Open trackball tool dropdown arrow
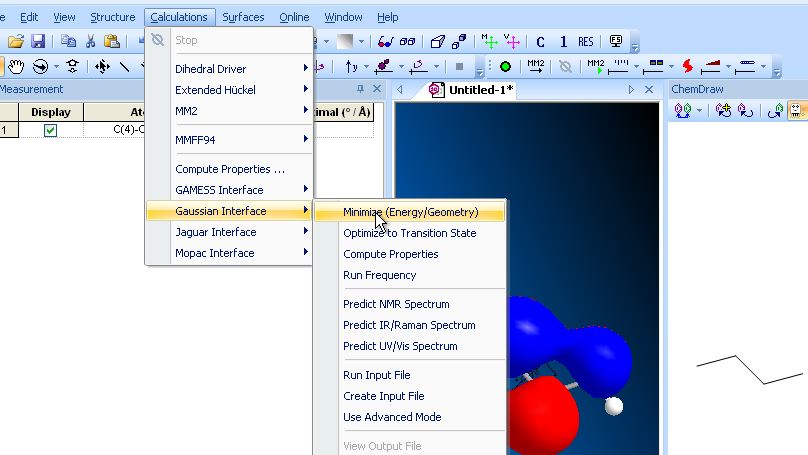 pos(56,67)
